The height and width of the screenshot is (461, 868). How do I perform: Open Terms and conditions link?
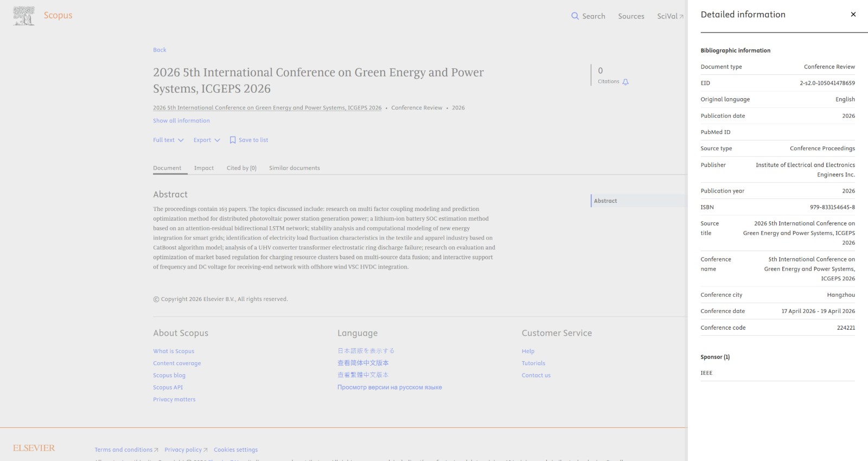coord(126,450)
